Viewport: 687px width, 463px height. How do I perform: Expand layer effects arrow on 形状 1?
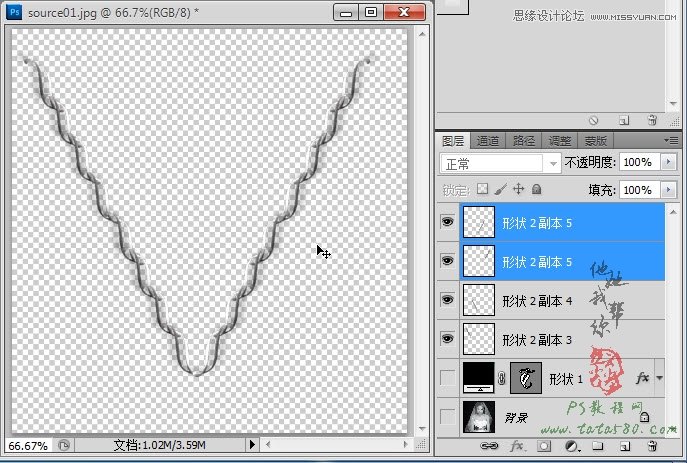pyautogui.click(x=659, y=378)
